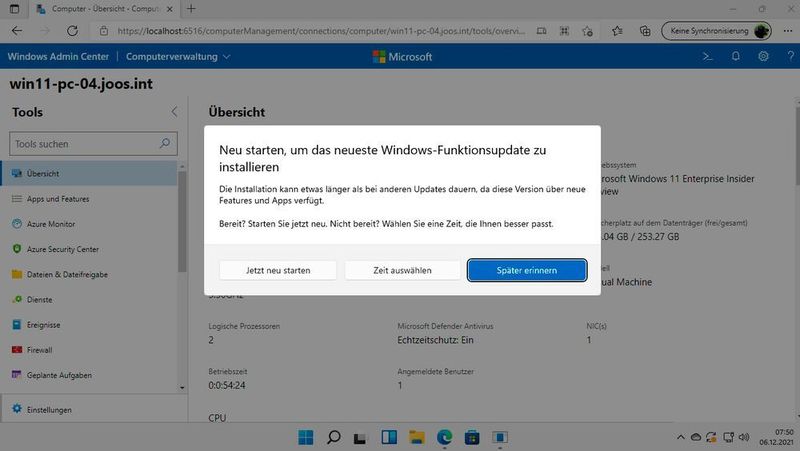Screen dimensions: 800x451
Task: Click the Microsoft logo in header
Action: pyautogui.click(x=402, y=57)
